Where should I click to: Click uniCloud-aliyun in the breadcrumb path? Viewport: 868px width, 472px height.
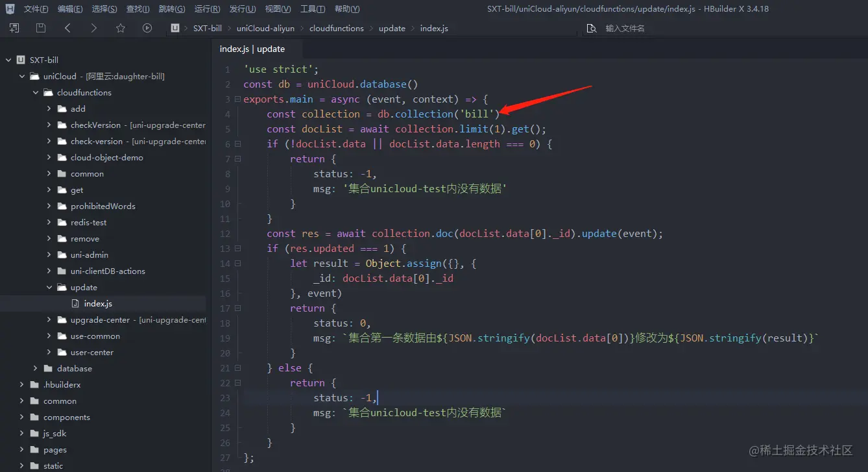pos(265,29)
